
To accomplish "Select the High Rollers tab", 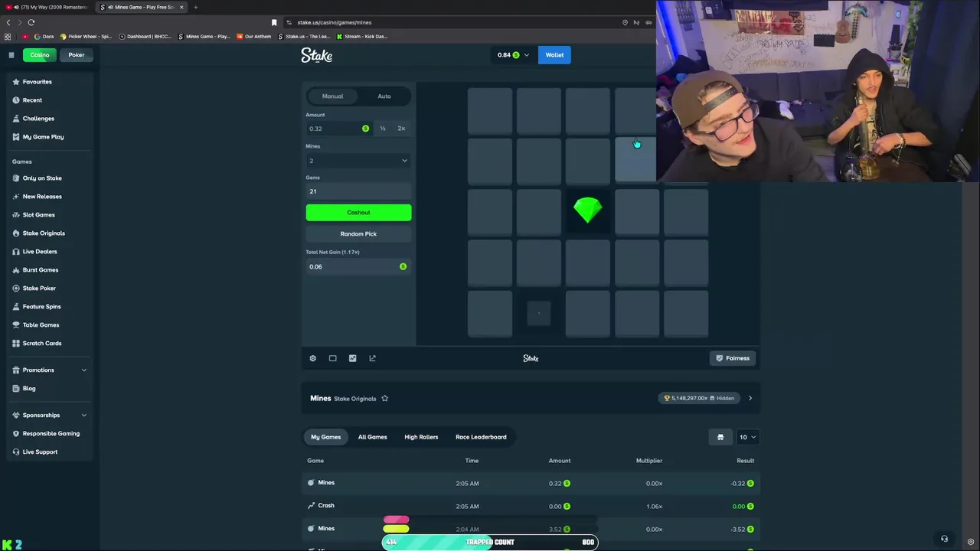I will point(421,437).
